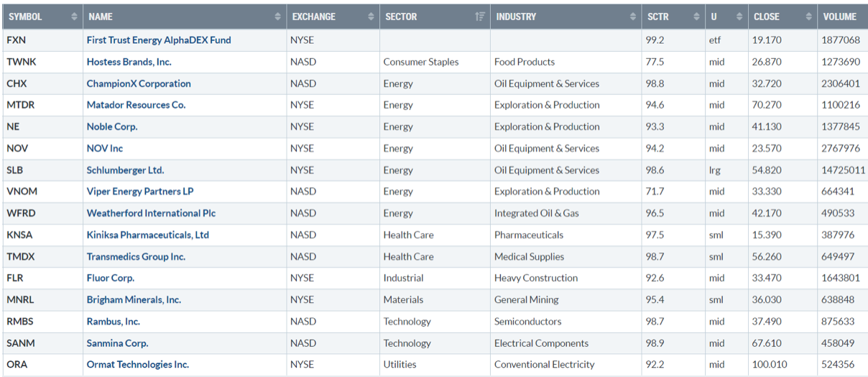Go to the Rambus, Inc. link
Image resolution: width=868 pixels, height=377 pixels.
(113, 322)
